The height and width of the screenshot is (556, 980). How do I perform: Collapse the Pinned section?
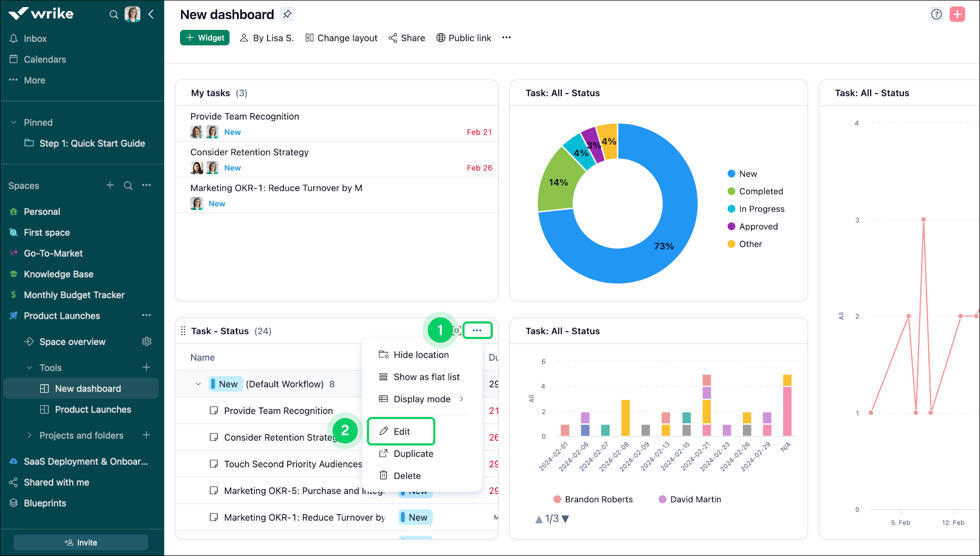(x=14, y=122)
